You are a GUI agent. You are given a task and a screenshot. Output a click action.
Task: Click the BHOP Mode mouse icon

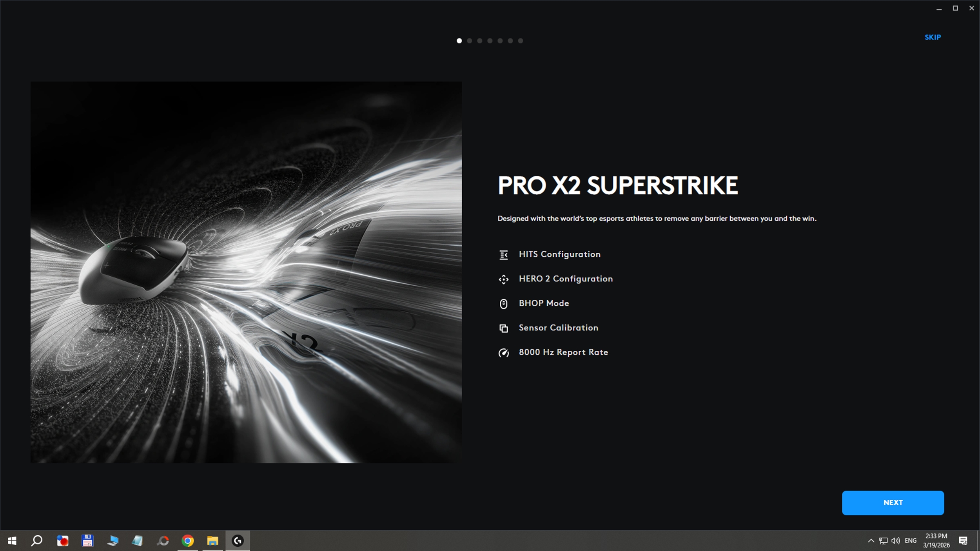pos(503,304)
